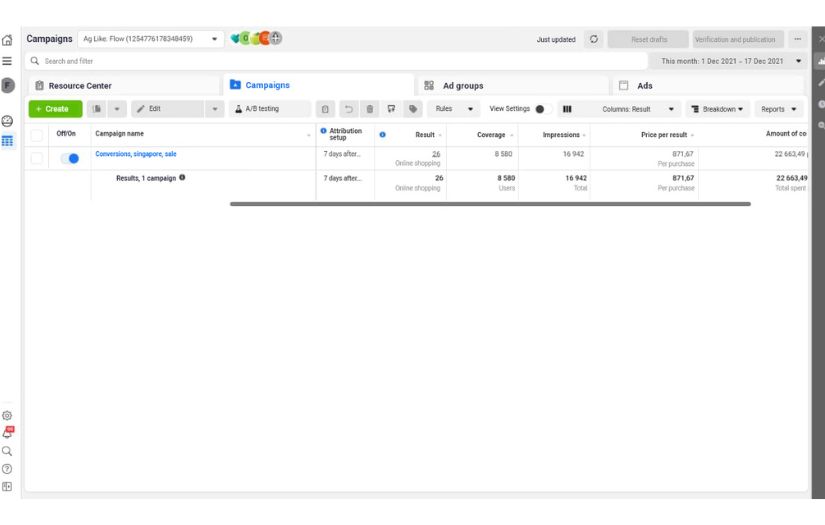Click the Result column header
825x525 pixels.
425,135
